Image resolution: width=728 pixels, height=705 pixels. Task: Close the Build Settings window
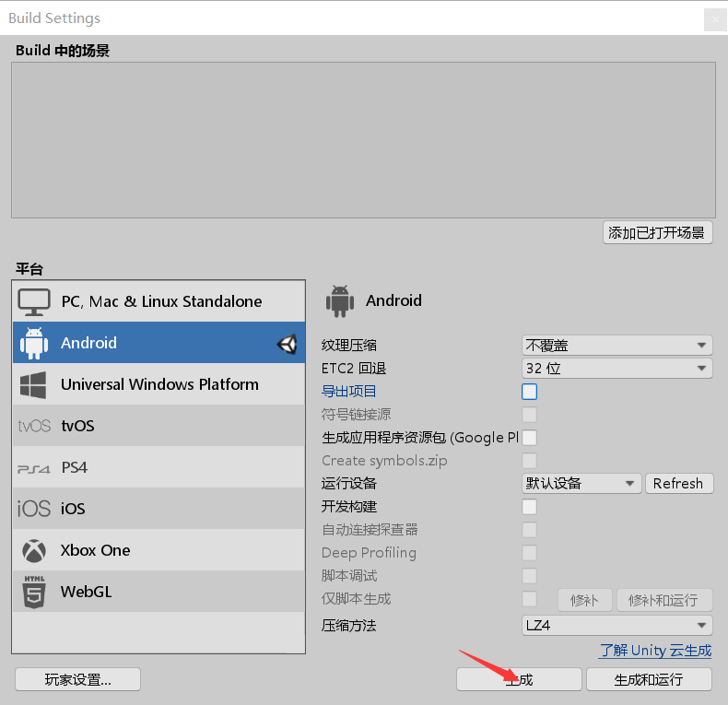click(x=715, y=20)
